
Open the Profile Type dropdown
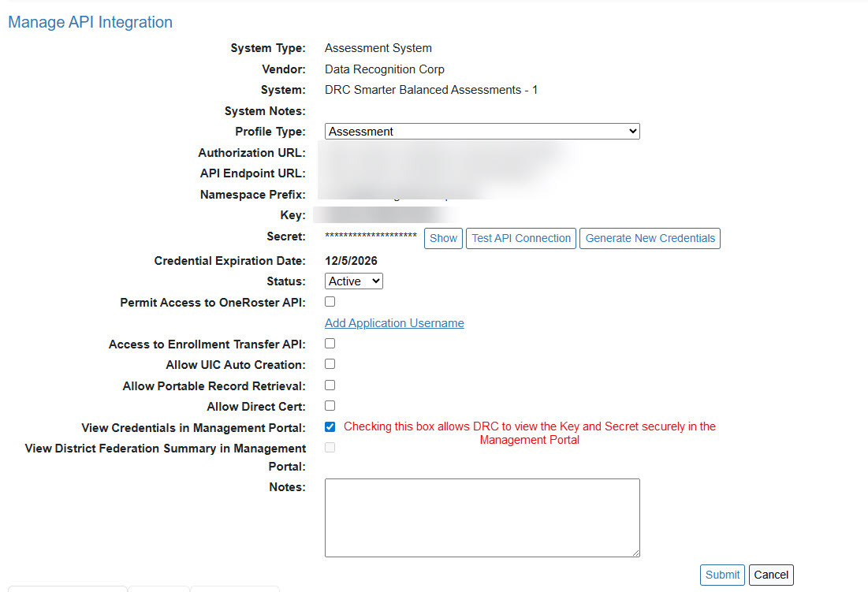[x=482, y=131]
